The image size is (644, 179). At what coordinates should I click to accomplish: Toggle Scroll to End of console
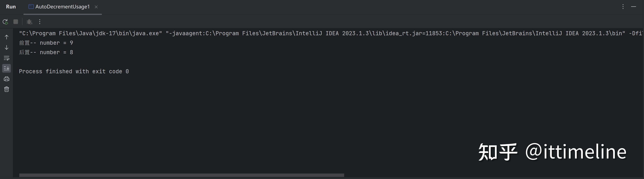pos(6,68)
